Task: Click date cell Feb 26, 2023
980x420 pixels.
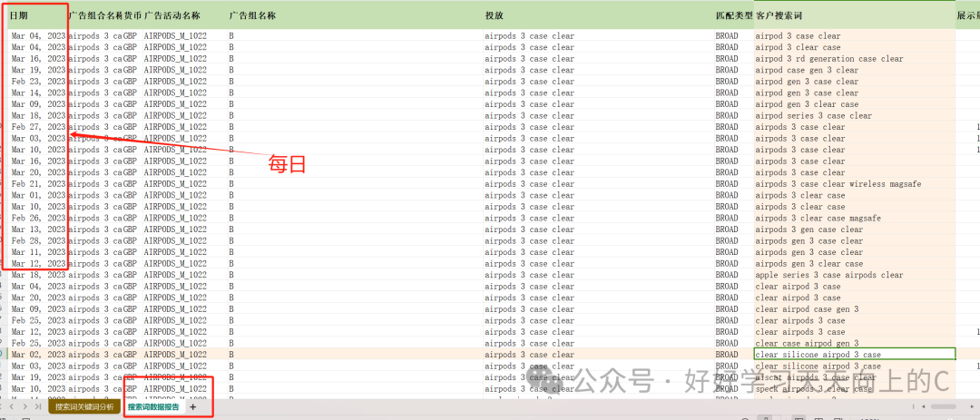Action: 38,218
